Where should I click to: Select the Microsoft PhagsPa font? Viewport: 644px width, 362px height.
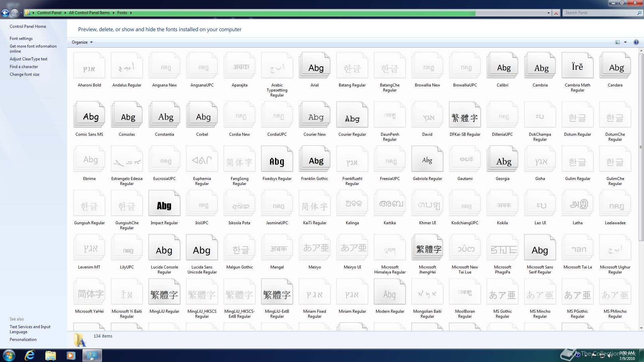pos(502,248)
